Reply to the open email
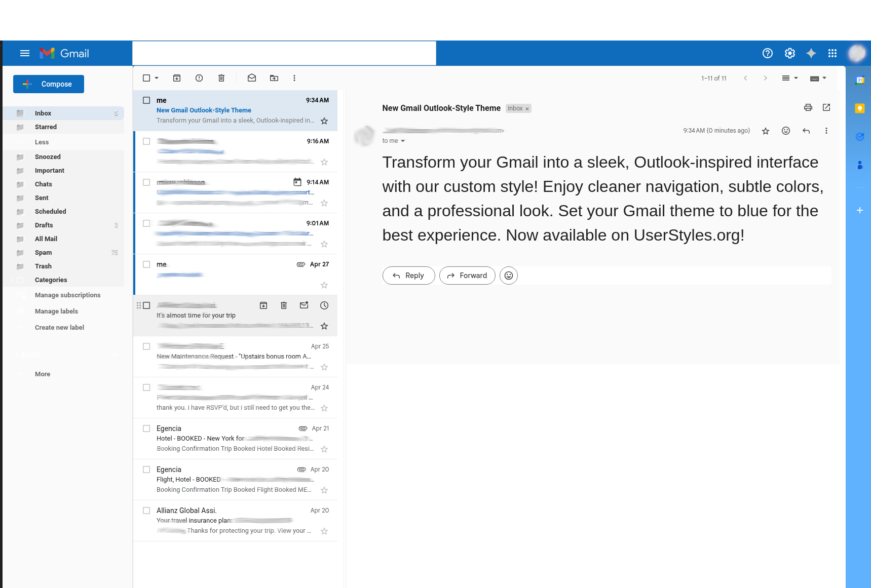The image size is (871, 588). coord(408,275)
